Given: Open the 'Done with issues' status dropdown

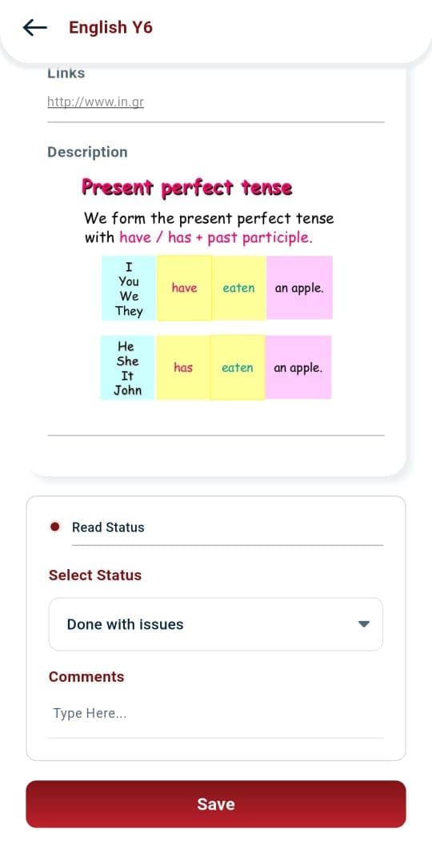Looking at the screenshot, I should point(216,624).
